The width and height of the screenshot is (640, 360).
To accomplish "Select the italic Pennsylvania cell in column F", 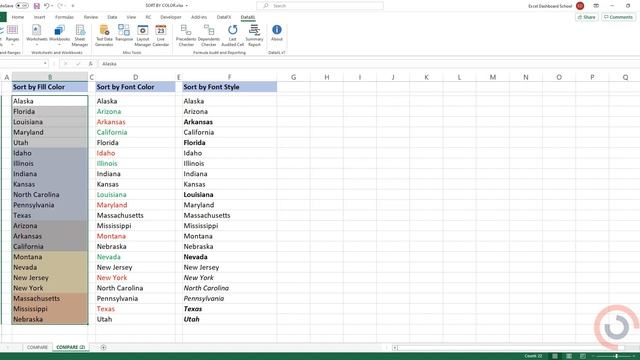I will [229, 298].
